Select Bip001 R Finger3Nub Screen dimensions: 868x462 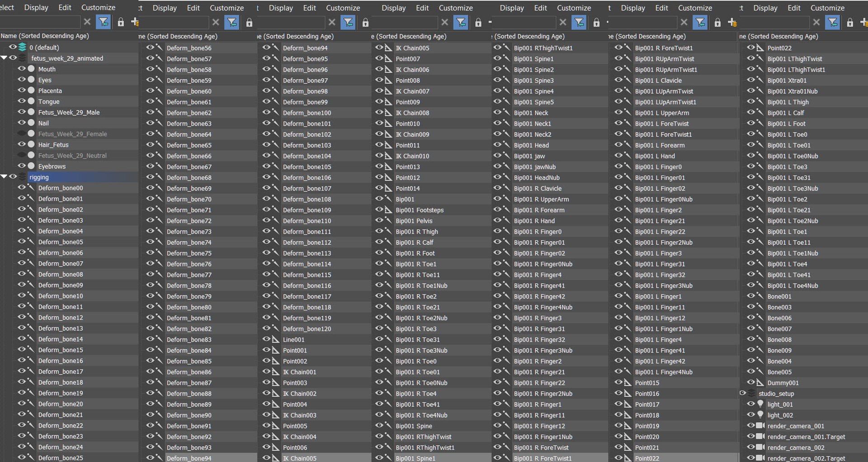pos(543,350)
